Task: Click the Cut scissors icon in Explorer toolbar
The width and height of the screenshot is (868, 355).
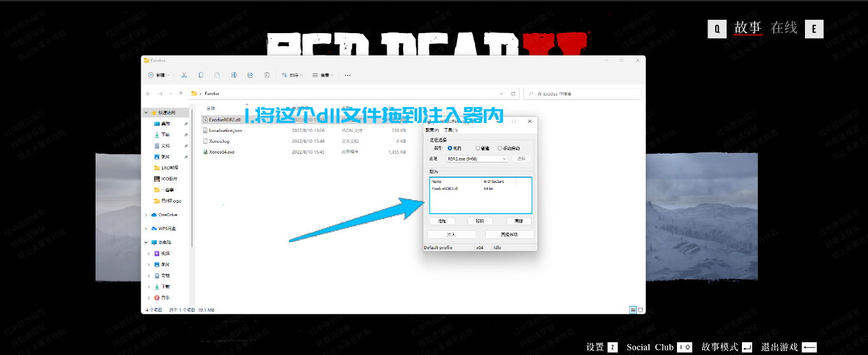Action: pyautogui.click(x=183, y=75)
